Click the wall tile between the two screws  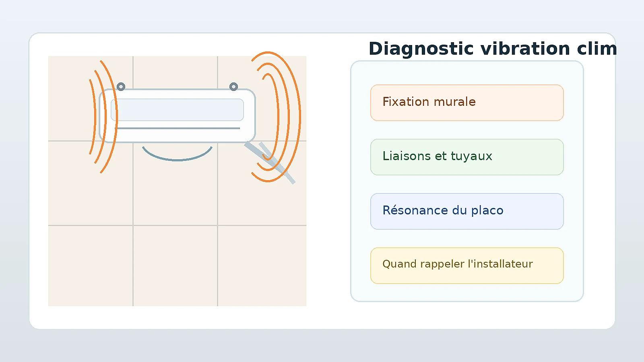tap(175, 72)
